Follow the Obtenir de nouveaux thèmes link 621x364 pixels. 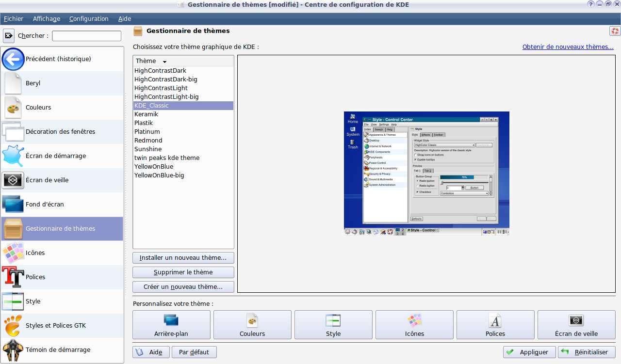568,47
